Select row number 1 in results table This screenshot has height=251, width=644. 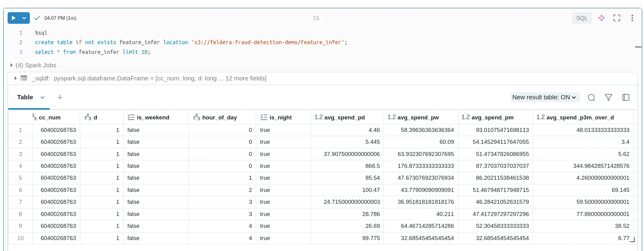[x=20, y=130]
